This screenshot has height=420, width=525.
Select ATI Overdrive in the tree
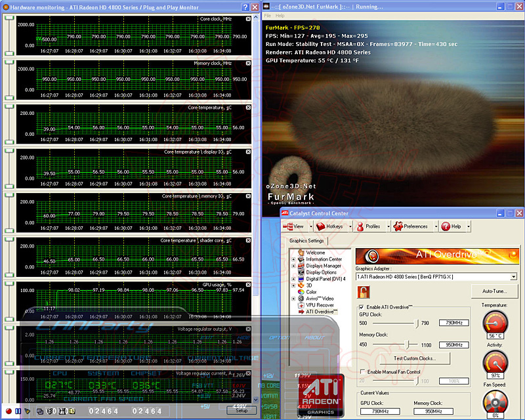[322, 312]
